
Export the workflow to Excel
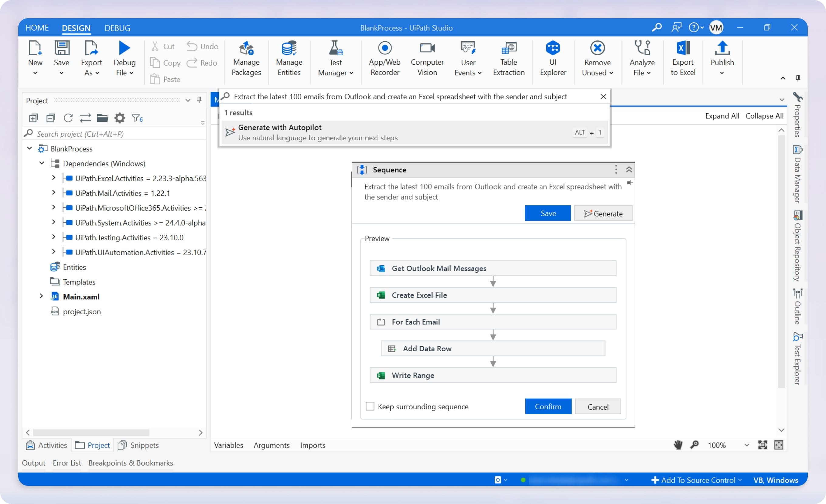point(683,59)
